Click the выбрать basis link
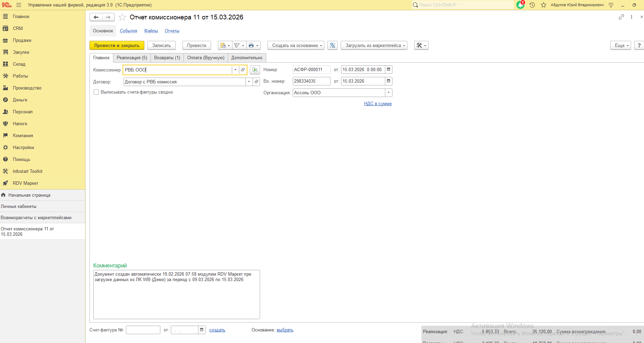Screen dimensions: 644x343 (285, 330)
